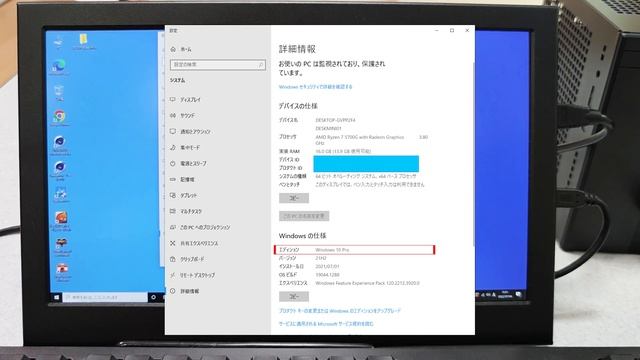Click the この PC の名前を変更 button
Screen dimensions: 640x360
[304, 216]
